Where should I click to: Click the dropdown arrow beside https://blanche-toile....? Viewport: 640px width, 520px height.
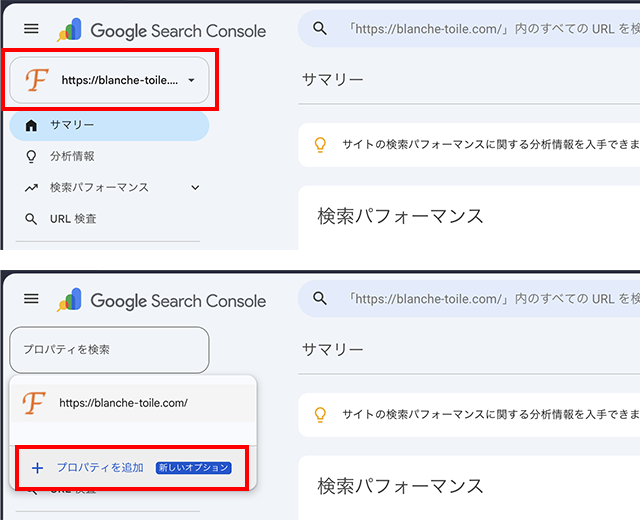(x=191, y=80)
